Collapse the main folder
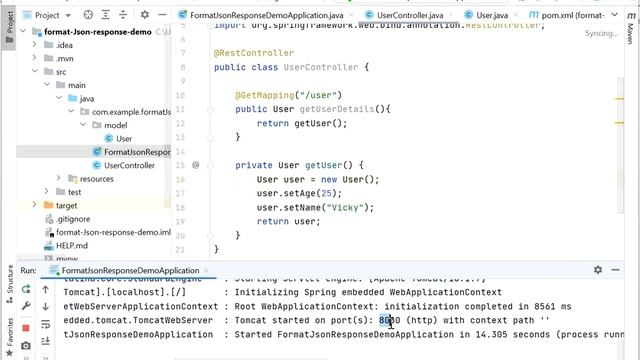The height and width of the screenshot is (360, 640). pos(47,85)
